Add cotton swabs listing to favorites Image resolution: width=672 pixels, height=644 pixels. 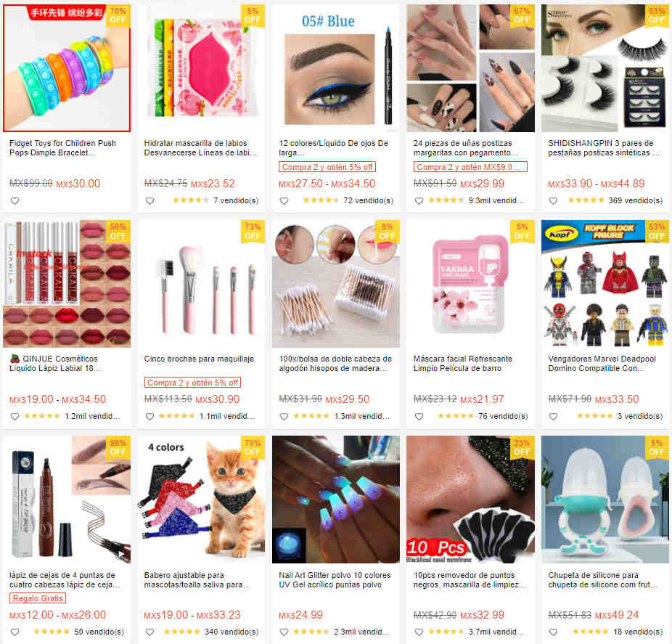(284, 416)
